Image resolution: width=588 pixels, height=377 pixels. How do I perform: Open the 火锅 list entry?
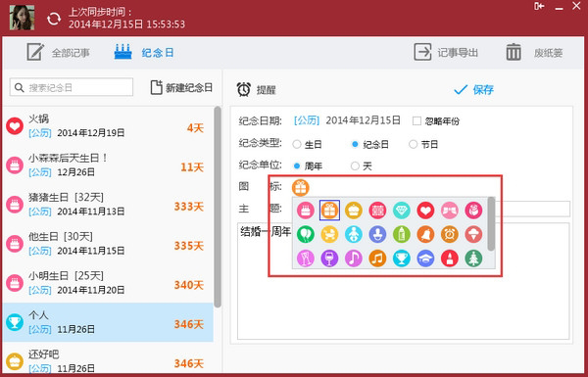click(108, 126)
